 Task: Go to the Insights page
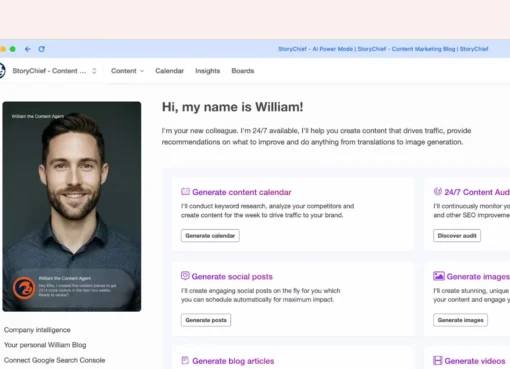coord(207,71)
